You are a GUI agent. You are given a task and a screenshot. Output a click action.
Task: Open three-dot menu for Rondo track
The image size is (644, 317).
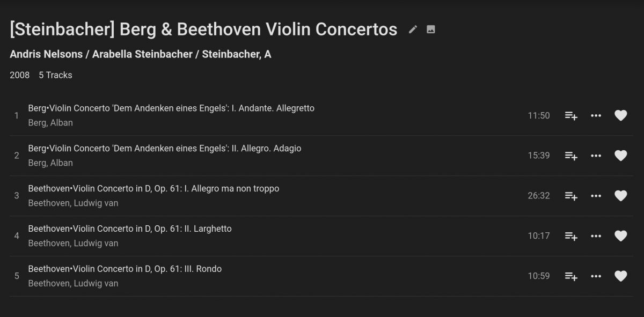(x=596, y=276)
